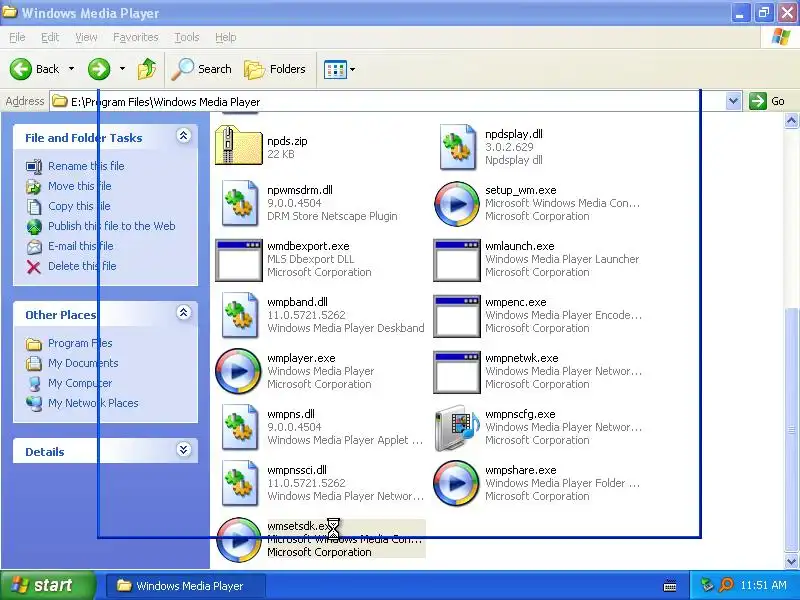800x600 pixels.
Task: Click the vertical scrollbar thumb
Action: (x=791, y=430)
